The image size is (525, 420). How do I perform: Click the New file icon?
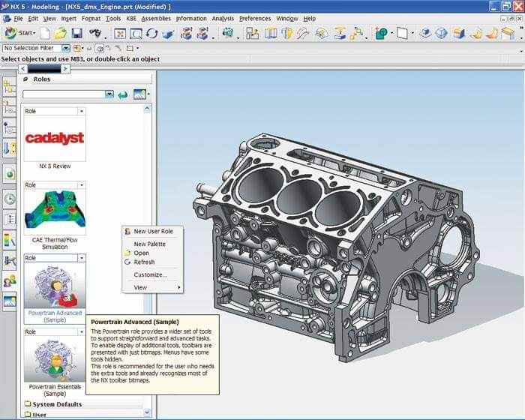click(45, 33)
